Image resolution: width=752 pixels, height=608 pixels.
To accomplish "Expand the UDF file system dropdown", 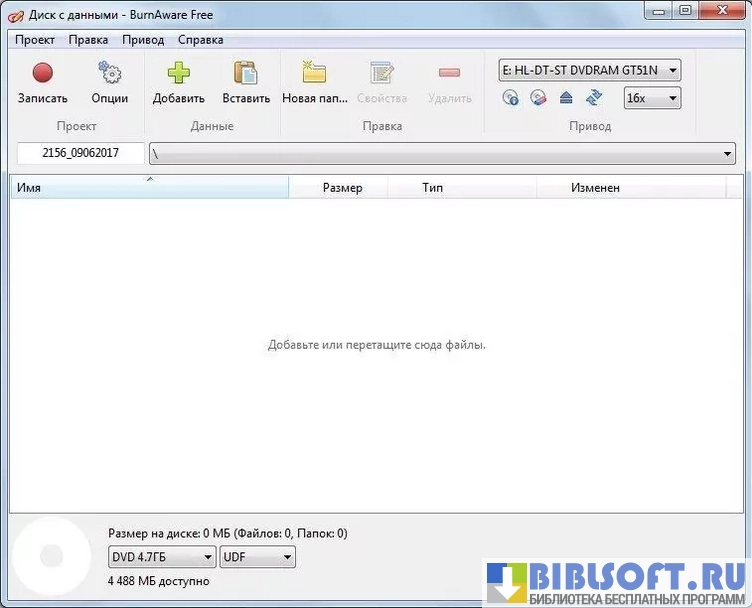I will click(x=257, y=557).
